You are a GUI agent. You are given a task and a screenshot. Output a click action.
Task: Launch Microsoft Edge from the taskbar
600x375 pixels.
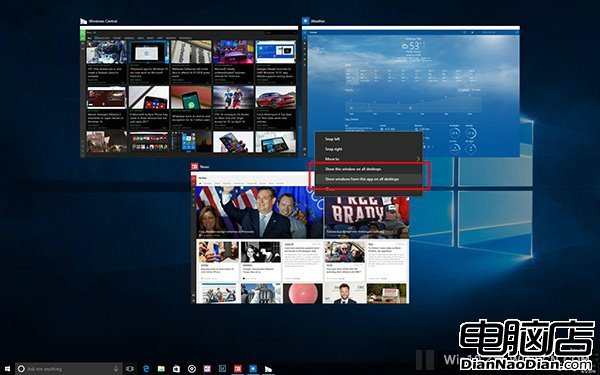tap(146, 368)
